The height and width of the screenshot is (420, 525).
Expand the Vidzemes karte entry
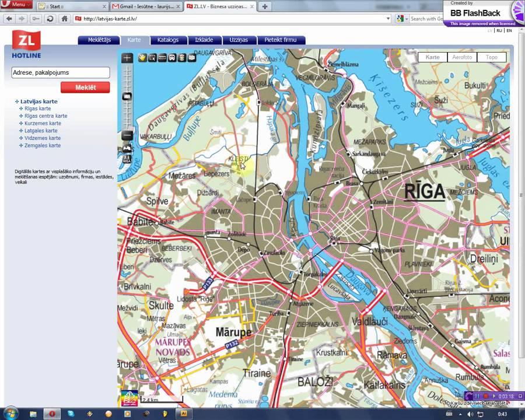(x=21, y=138)
